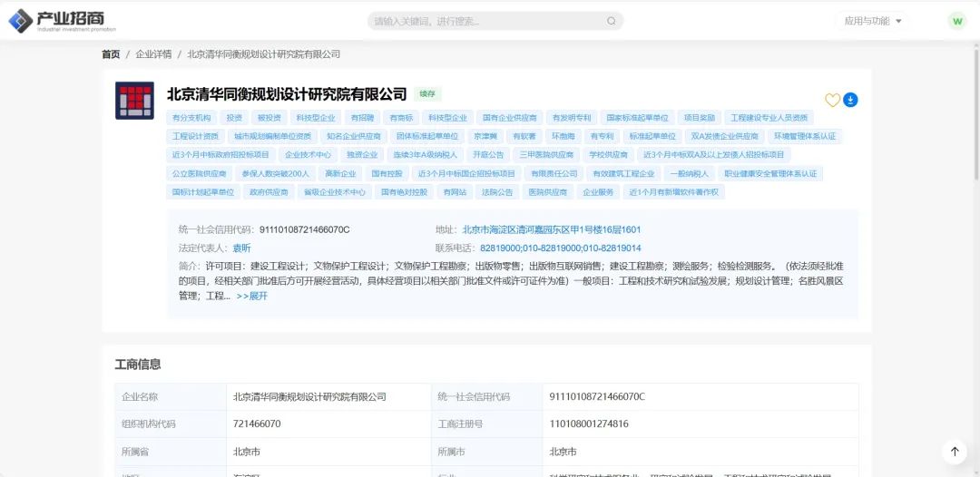Open legal representative 袁昕 link
This screenshot has height=477, width=980.
pyautogui.click(x=241, y=248)
